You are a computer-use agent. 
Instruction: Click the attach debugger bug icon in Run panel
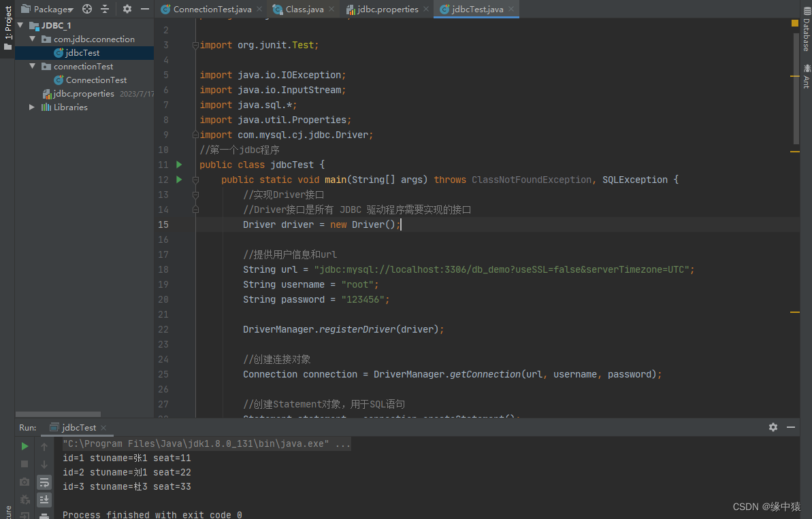point(25,499)
